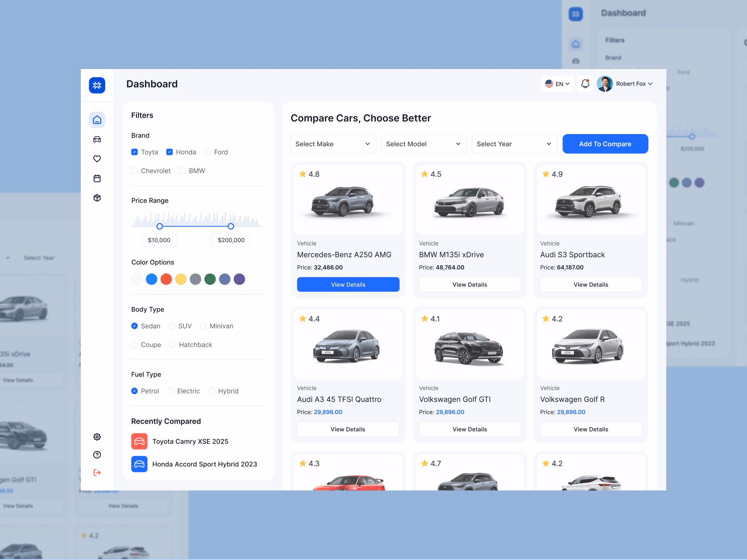Open the EN language dropdown

(x=557, y=84)
